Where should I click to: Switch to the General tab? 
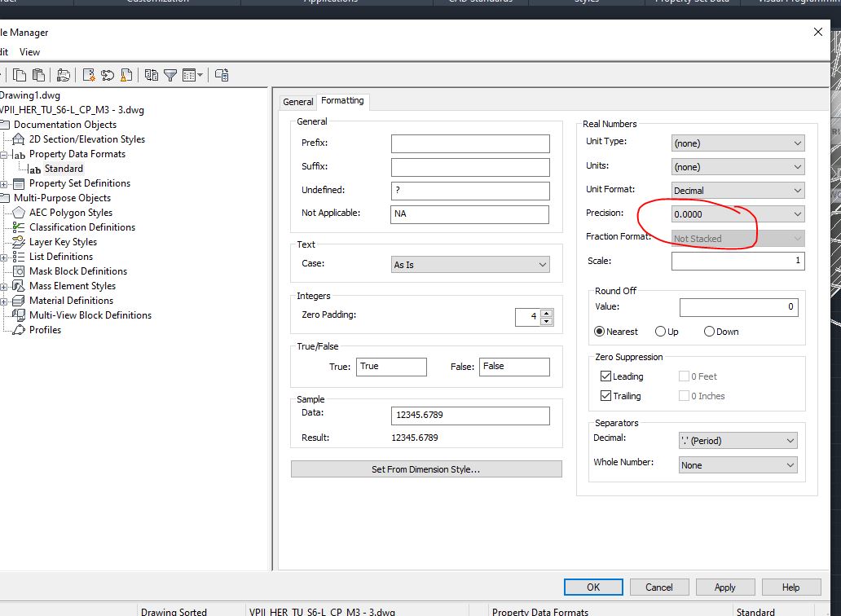[x=297, y=101]
